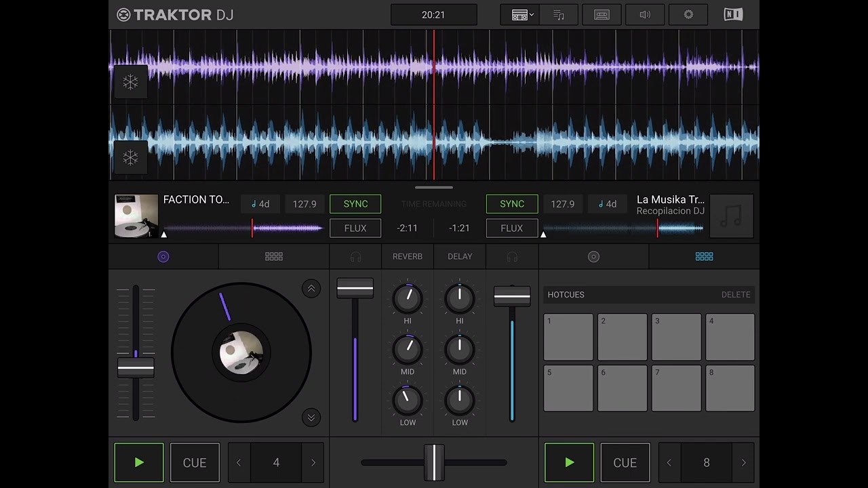Trigger hotcue pad 3
This screenshot has width=868, height=488.
pos(677,337)
